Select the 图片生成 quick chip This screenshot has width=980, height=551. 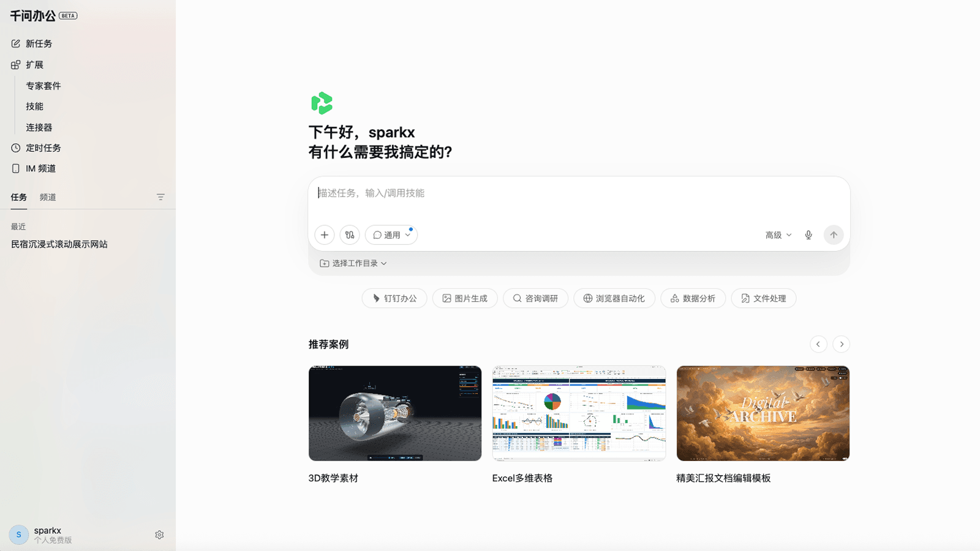point(465,299)
